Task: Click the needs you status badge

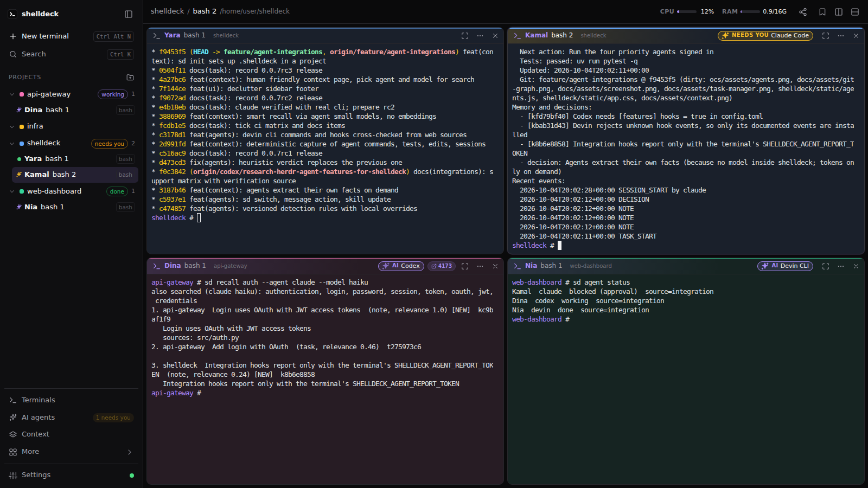Action: [x=110, y=144]
